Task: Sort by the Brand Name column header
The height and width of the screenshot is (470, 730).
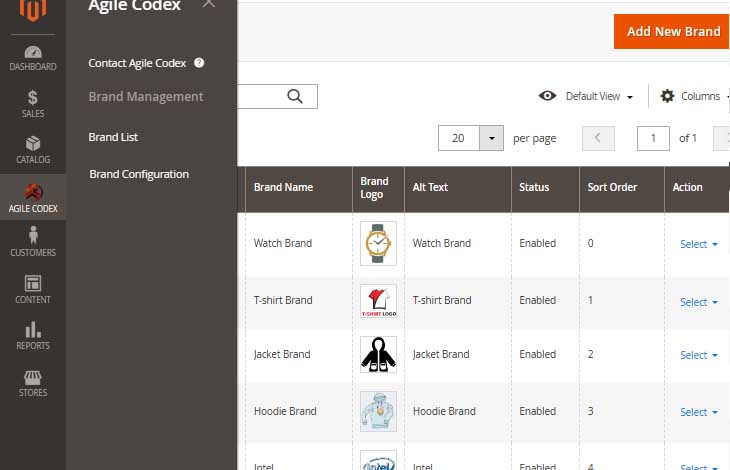Action: pos(299,188)
